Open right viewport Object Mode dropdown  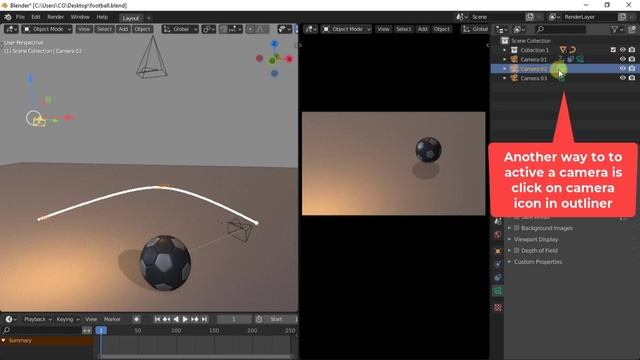[x=347, y=29]
